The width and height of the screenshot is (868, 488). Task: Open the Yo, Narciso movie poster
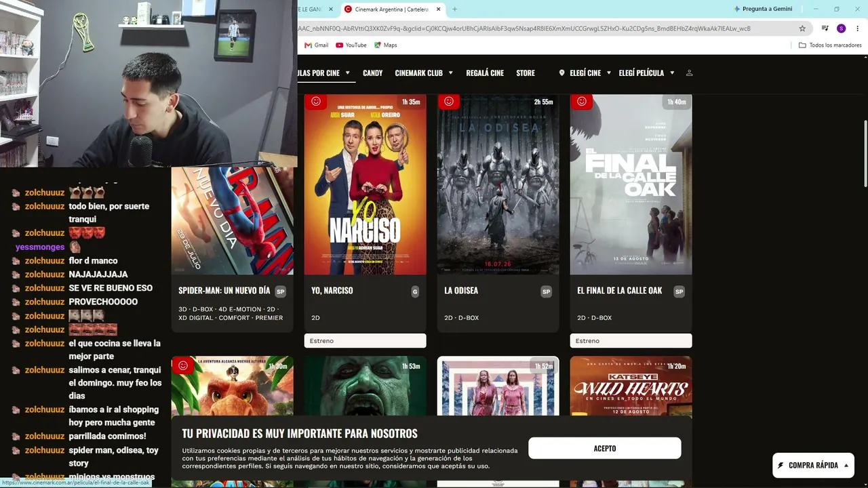point(366,184)
